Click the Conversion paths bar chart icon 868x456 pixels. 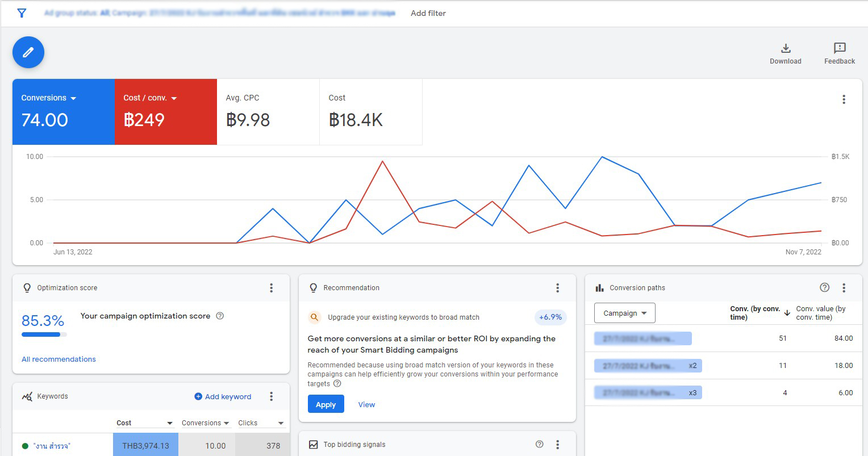pos(599,288)
